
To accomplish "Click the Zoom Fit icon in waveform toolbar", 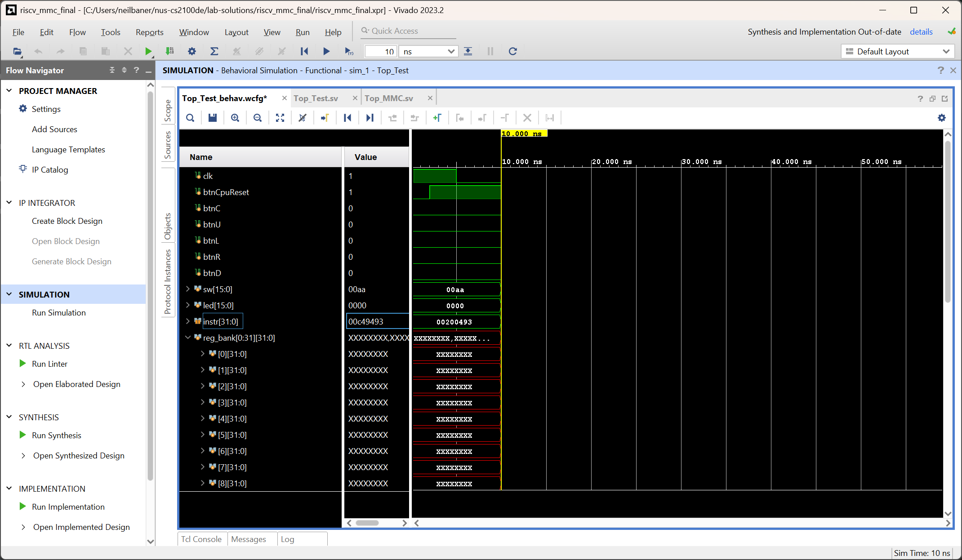I will (280, 118).
